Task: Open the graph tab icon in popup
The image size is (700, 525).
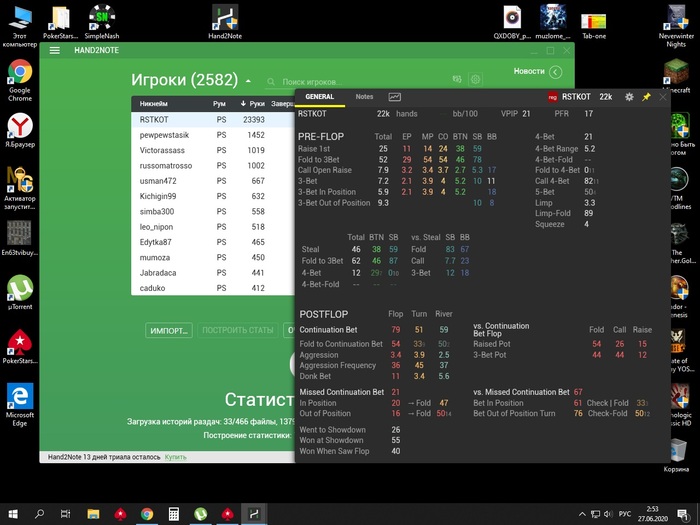Action: 395,97
